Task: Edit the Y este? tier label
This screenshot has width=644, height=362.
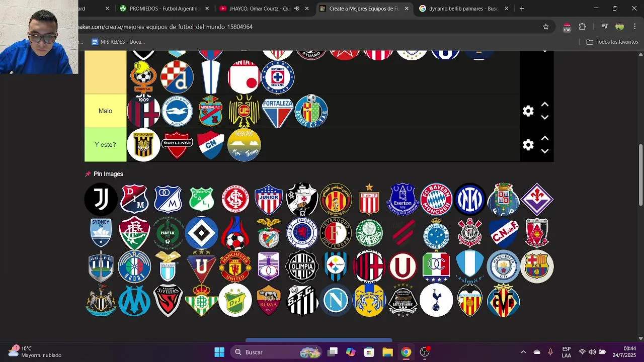Action: point(105,145)
